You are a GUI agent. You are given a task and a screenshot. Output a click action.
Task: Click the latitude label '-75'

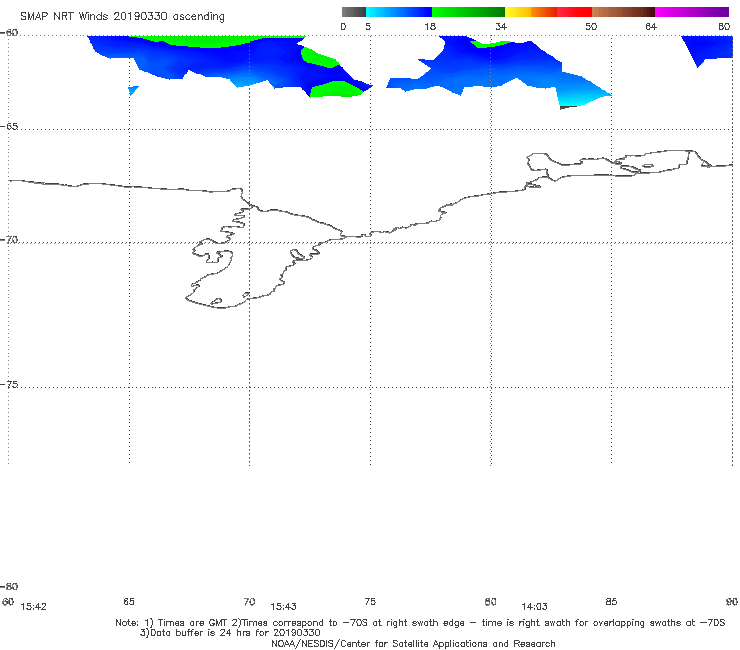[9, 384]
